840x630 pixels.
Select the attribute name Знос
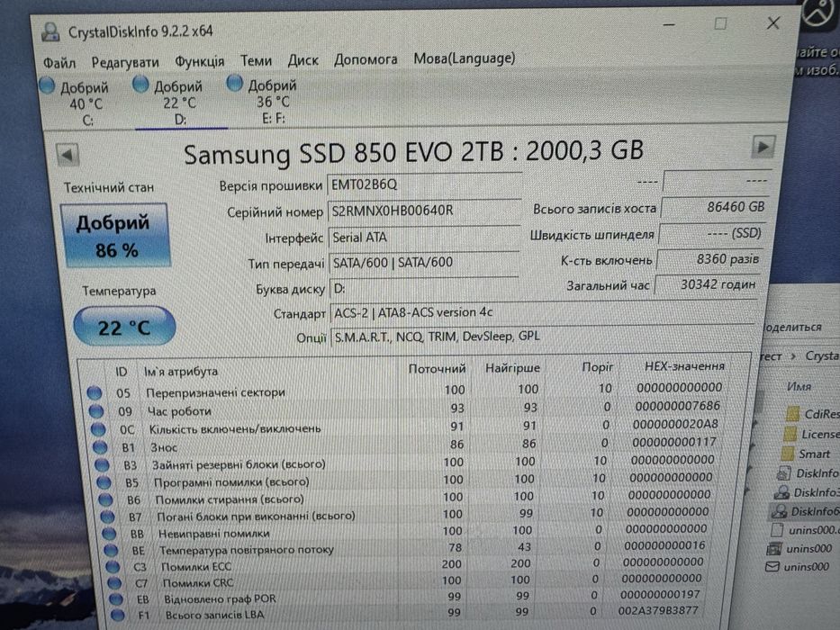click(x=163, y=447)
